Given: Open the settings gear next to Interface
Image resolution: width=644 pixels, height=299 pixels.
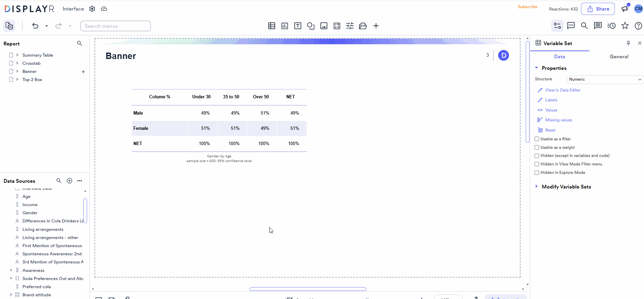Looking at the screenshot, I should [92, 9].
